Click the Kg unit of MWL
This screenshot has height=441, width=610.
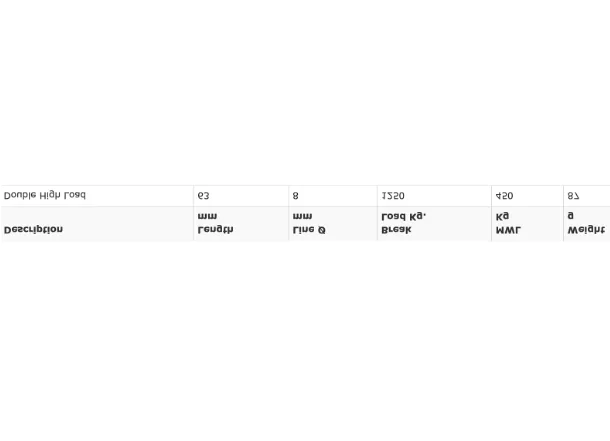502,216
